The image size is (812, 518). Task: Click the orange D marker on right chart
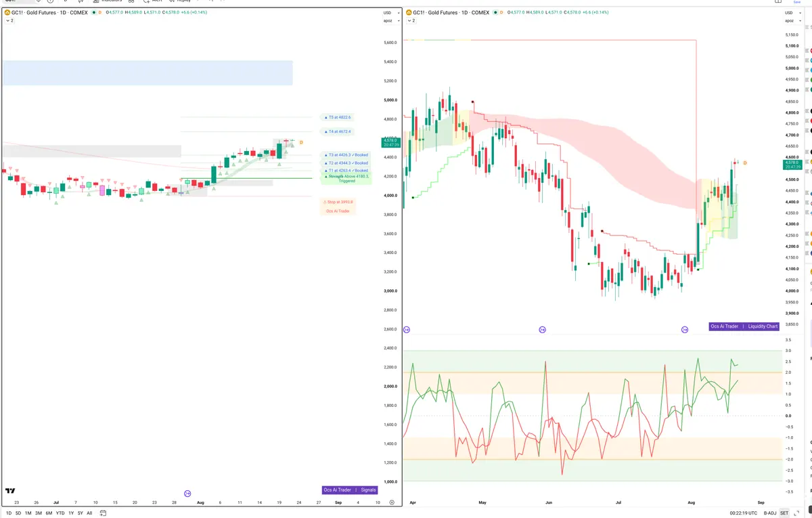click(745, 163)
